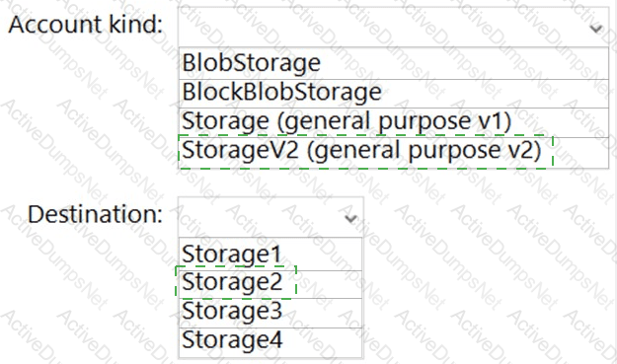
Task: Click blank area right of BlobStorage row
Action: [464, 63]
